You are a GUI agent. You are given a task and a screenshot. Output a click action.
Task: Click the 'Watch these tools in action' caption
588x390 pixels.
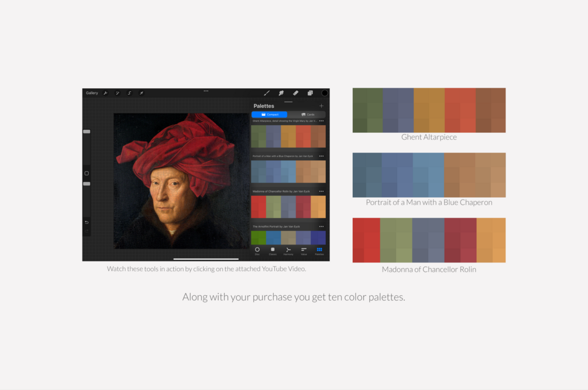207,268
